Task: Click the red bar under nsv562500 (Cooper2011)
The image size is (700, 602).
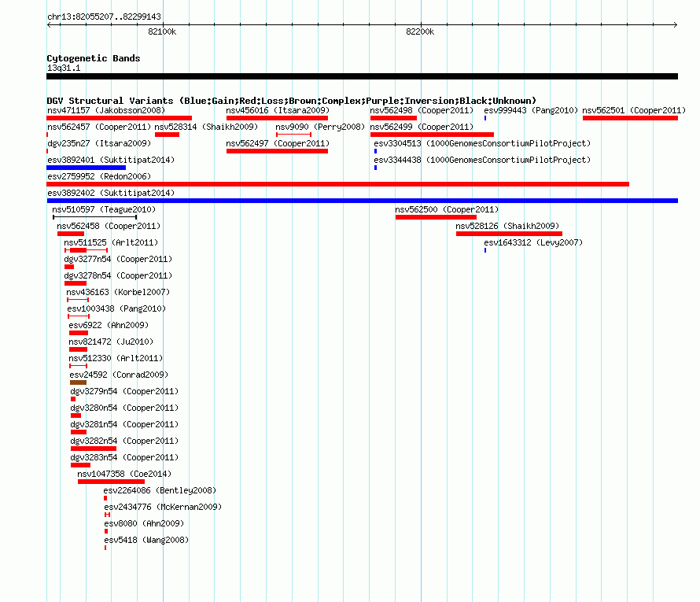Action: click(436, 217)
